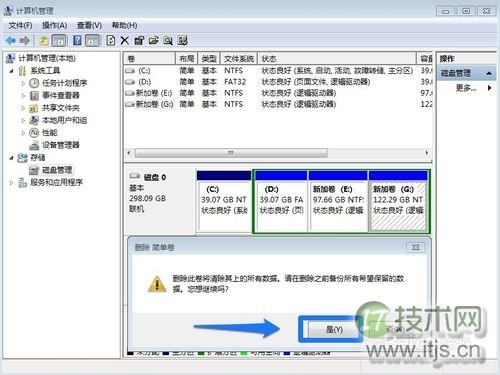Select 服务和应用程序 in the tree
The image size is (500, 375).
56,182
